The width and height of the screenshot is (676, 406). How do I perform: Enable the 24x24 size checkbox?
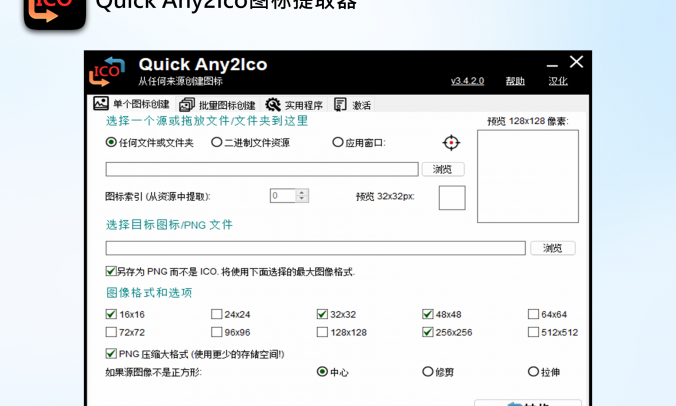pyautogui.click(x=216, y=314)
